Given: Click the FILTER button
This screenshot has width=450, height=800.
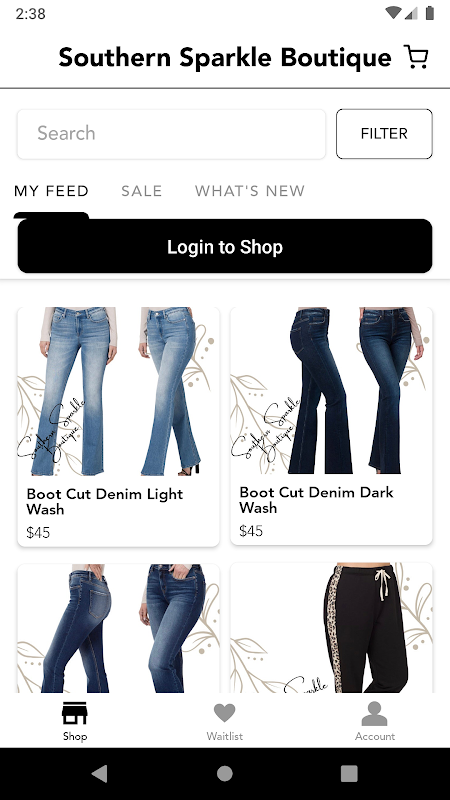Looking at the screenshot, I should click(384, 134).
